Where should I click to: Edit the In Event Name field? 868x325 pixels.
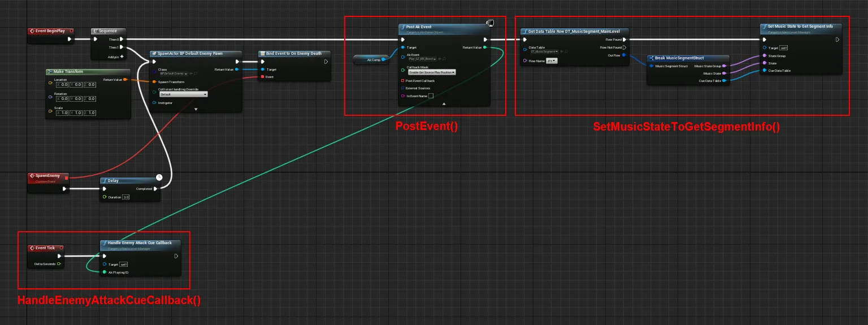click(431, 96)
